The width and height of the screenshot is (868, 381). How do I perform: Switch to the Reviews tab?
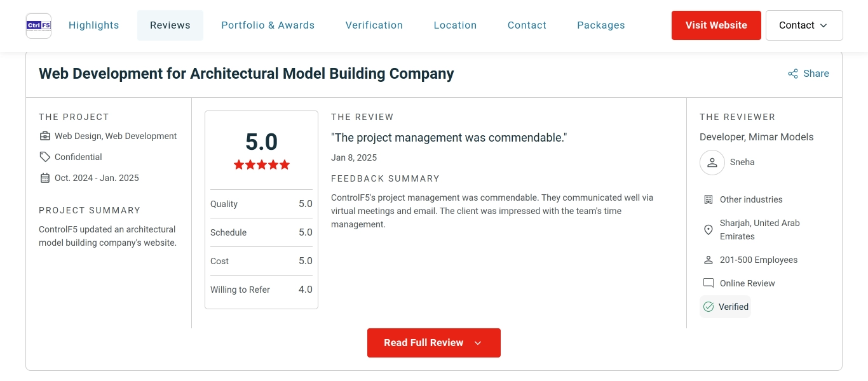[x=170, y=25]
